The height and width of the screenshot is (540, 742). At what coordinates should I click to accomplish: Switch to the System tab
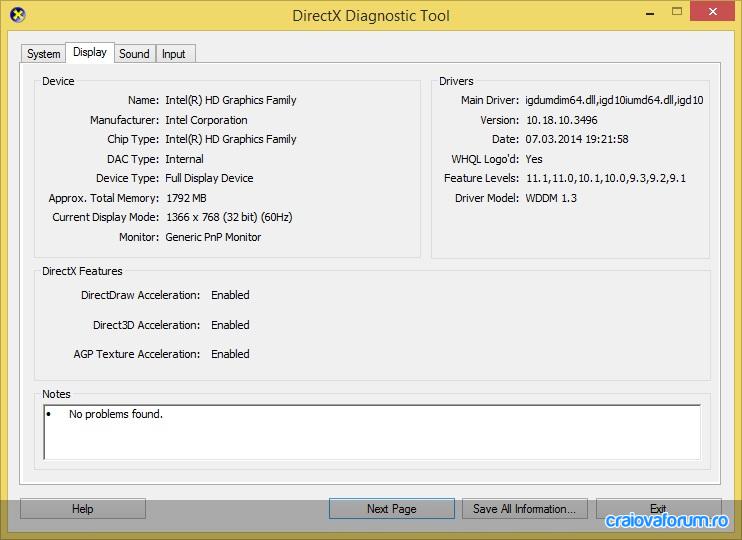point(44,54)
